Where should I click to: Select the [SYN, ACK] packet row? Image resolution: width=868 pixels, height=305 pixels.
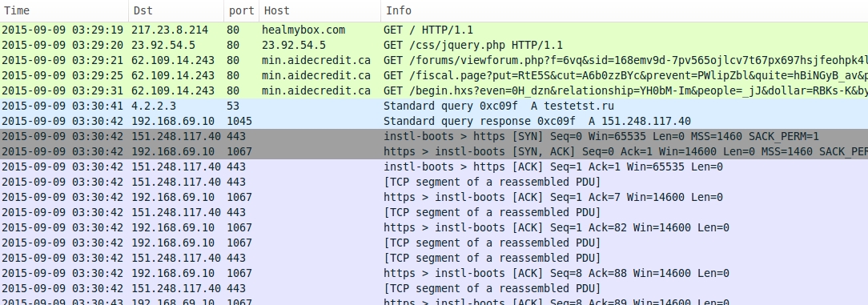click(434, 151)
